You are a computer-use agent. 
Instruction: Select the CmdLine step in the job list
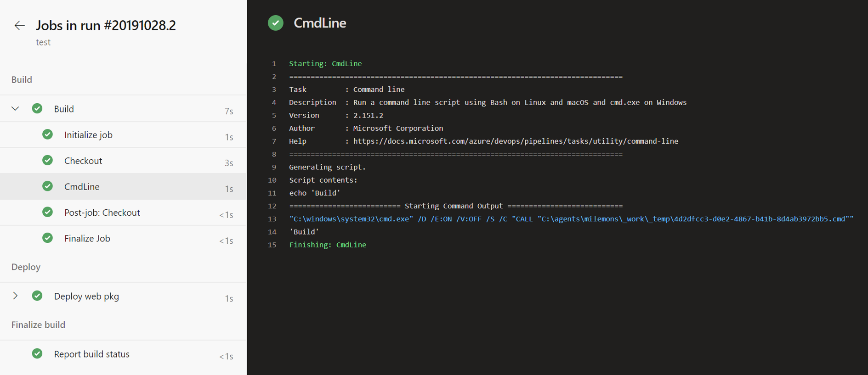coord(123,186)
